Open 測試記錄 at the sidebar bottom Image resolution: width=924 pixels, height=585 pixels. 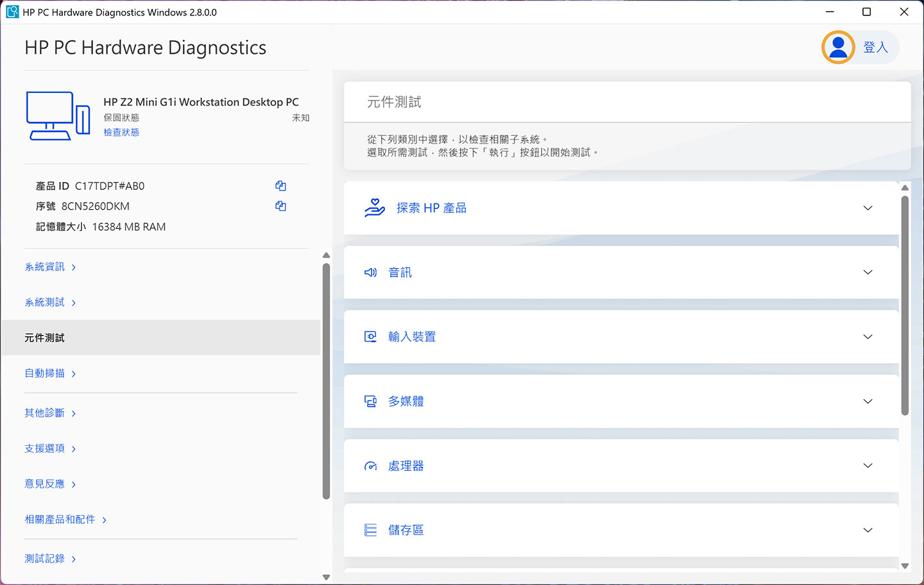coord(45,558)
